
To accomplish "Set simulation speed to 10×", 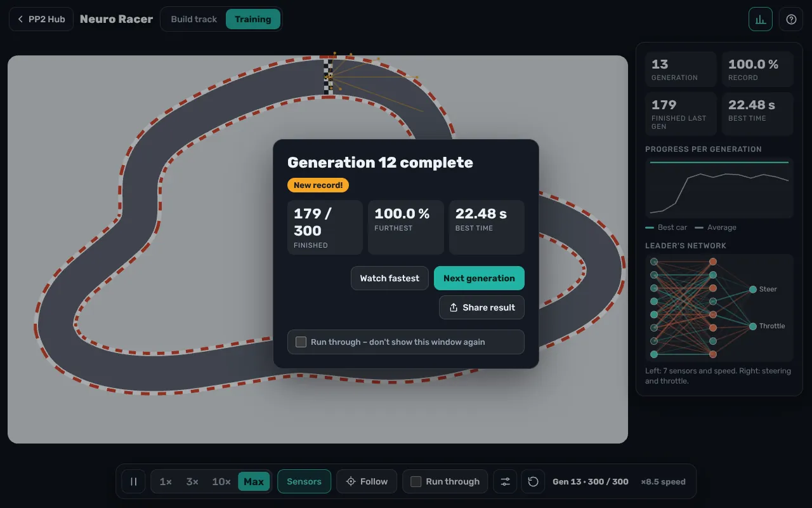I will pyautogui.click(x=221, y=481).
